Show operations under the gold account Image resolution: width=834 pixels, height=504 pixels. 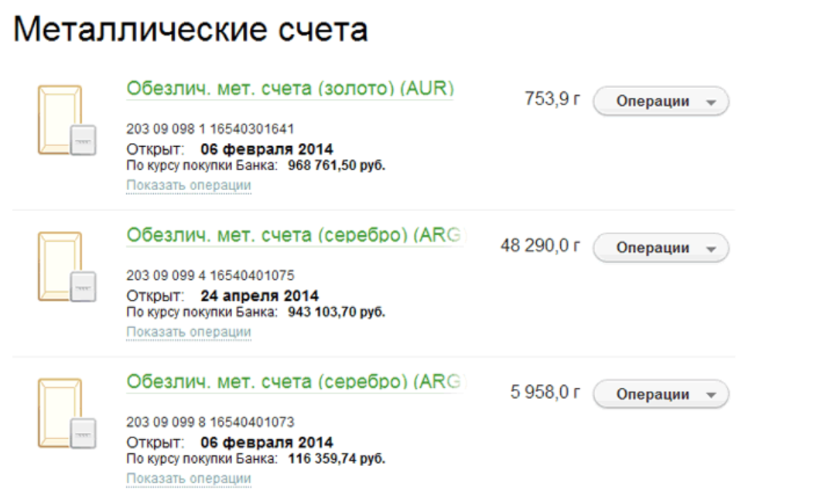(189, 186)
